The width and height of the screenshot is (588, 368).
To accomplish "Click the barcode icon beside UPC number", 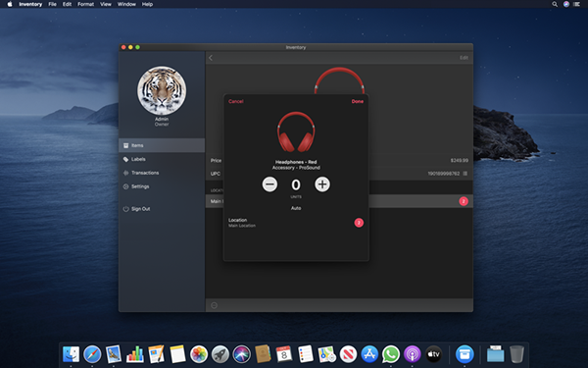I will point(465,174).
